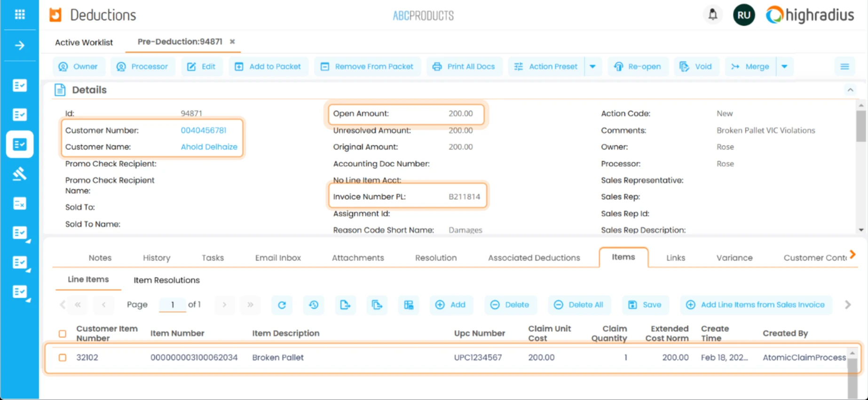Open the Merge dropdown arrow
Viewport: 868px width, 400px height.
[784, 67]
